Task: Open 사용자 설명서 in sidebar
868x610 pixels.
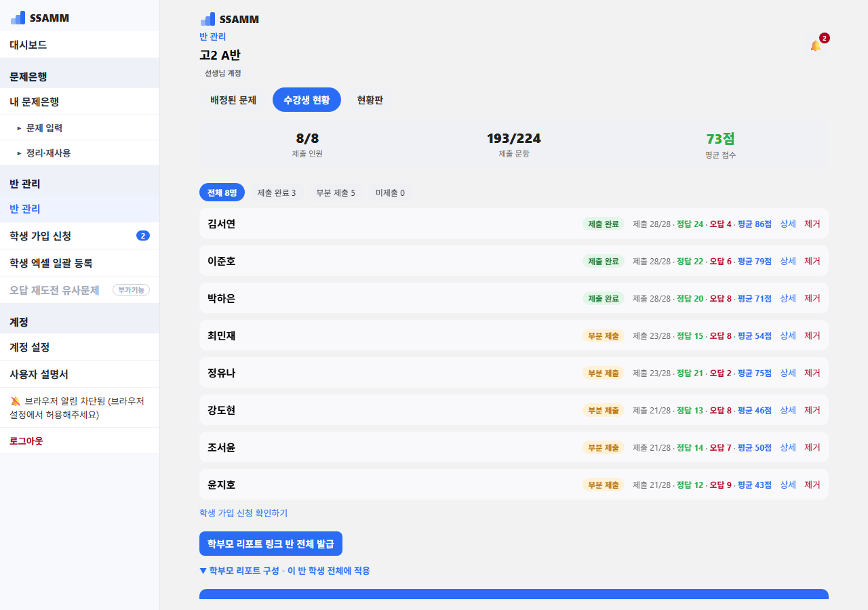Action: coord(79,374)
